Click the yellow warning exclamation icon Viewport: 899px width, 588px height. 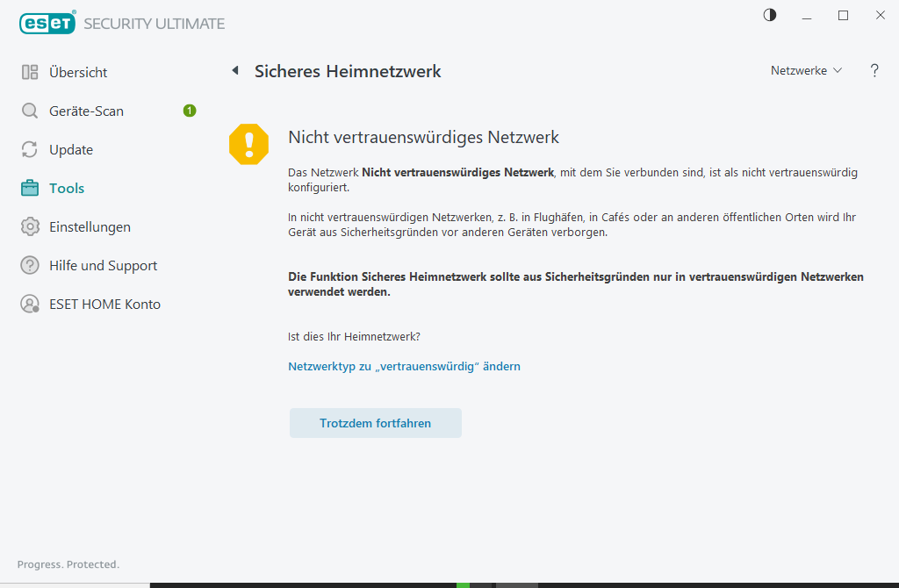pyautogui.click(x=248, y=144)
